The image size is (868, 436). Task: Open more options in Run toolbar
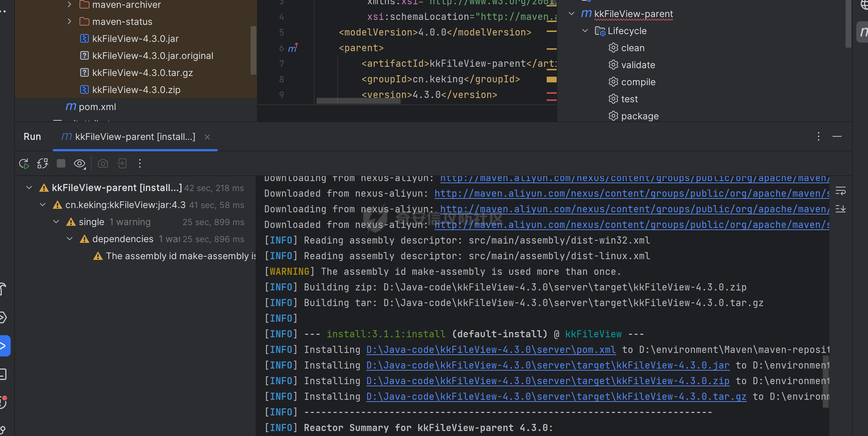140,163
